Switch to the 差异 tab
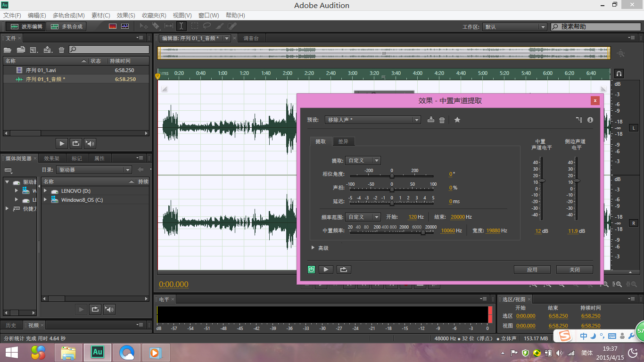Viewport: 644px width, 362px height. pos(343,141)
